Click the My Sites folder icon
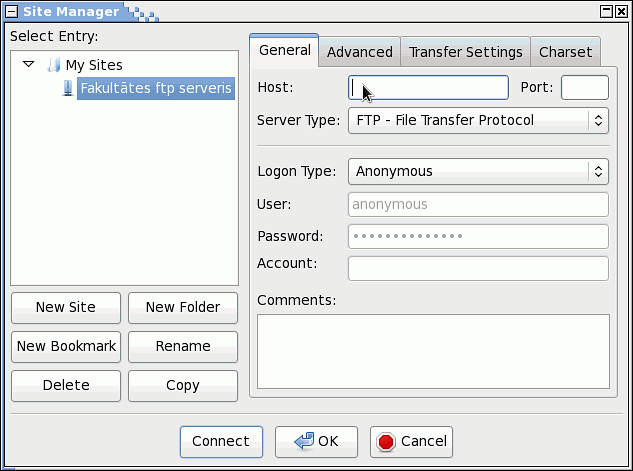633x471 pixels. point(54,65)
